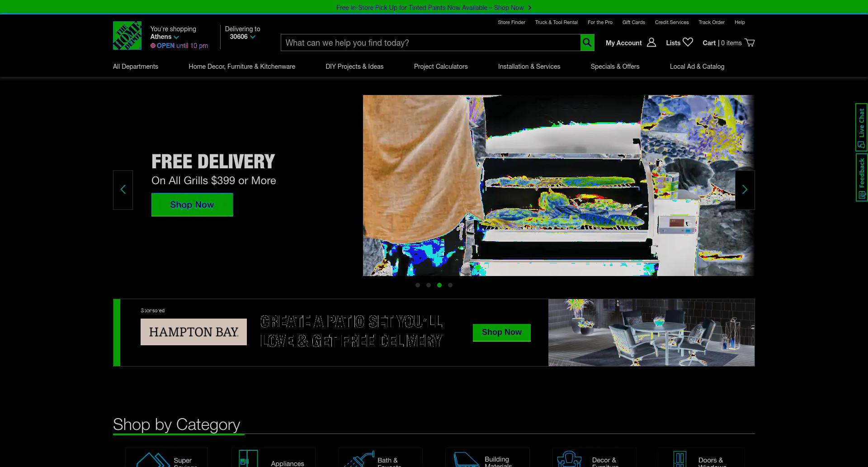This screenshot has height=467, width=868.
Task: Click the 'FREE DELIVERY' headline
Action: (x=213, y=162)
